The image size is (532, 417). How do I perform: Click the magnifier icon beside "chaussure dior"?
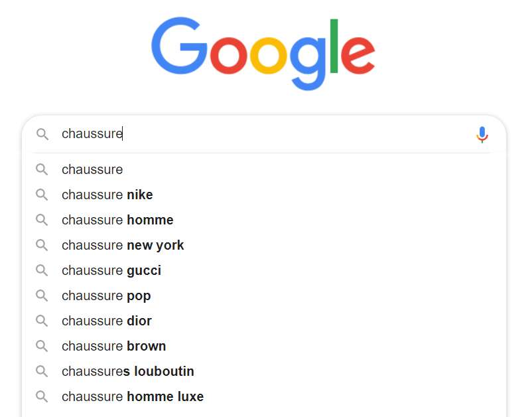click(x=42, y=321)
